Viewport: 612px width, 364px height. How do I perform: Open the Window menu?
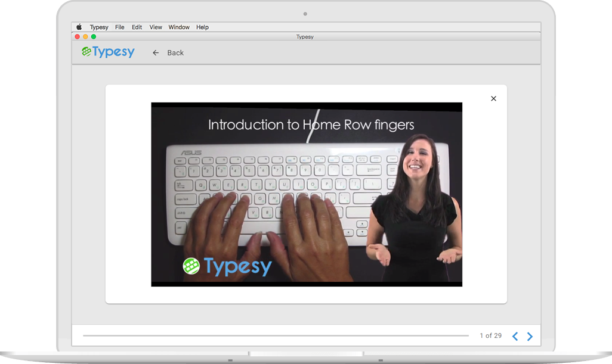point(178,27)
